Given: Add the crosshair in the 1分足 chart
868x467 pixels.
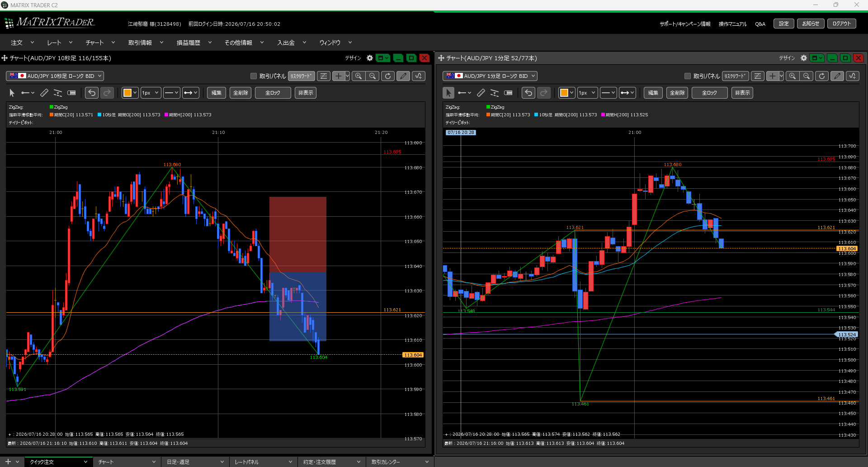Looking at the screenshot, I should 773,76.
